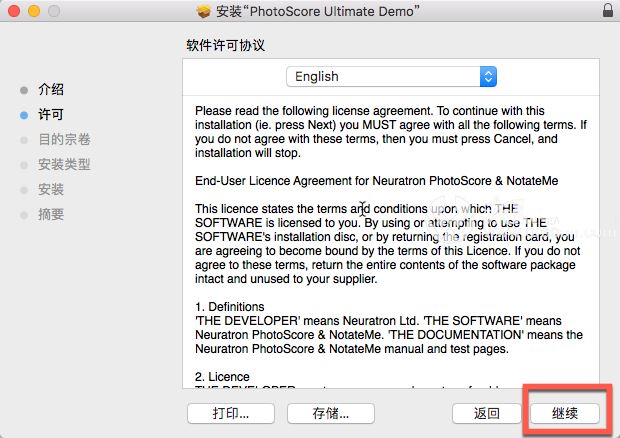Screen dimensions: 620x438
Task: Click the 'End-User Licence Agreement' line
Action: [376, 181]
